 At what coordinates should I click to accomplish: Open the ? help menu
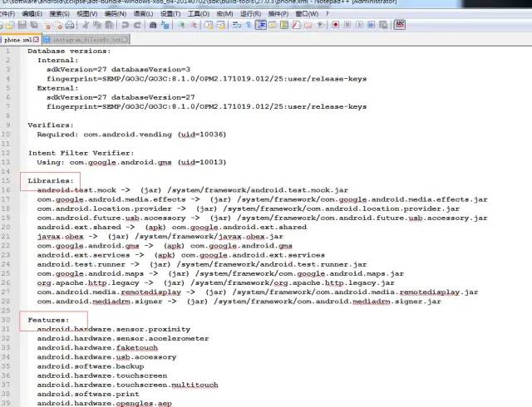click(x=327, y=14)
